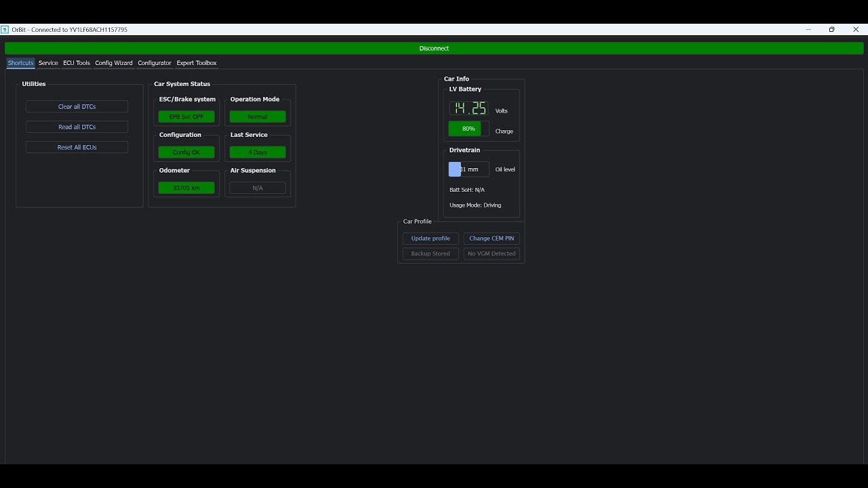Screen dimensions: 868x488
Task: Click the Utilities group heading
Action: coord(34,84)
